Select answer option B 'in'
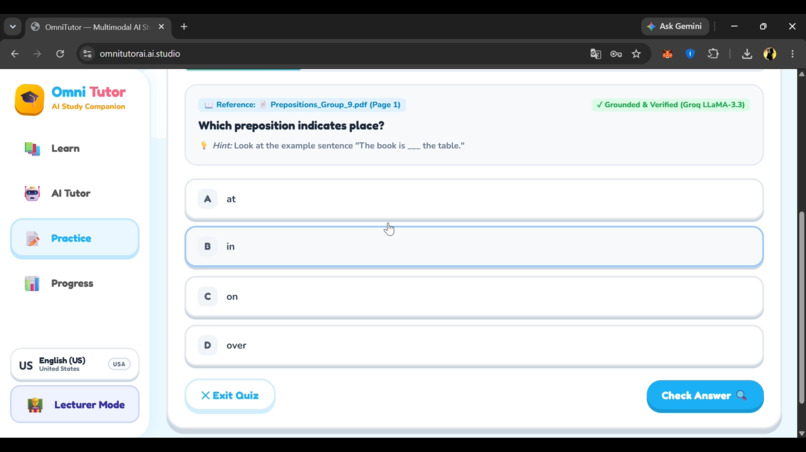This screenshot has height=452, width=806. tap(474, 247)
